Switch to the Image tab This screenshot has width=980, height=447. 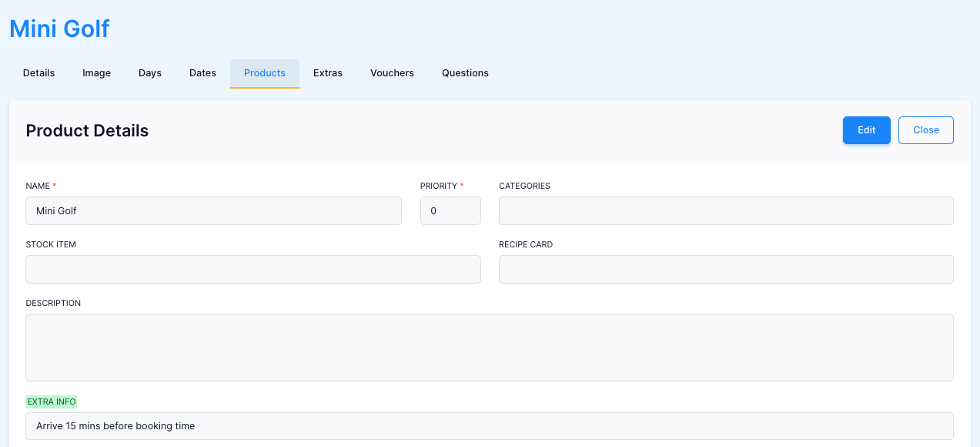pyautogui.click(x=97, y=73)
